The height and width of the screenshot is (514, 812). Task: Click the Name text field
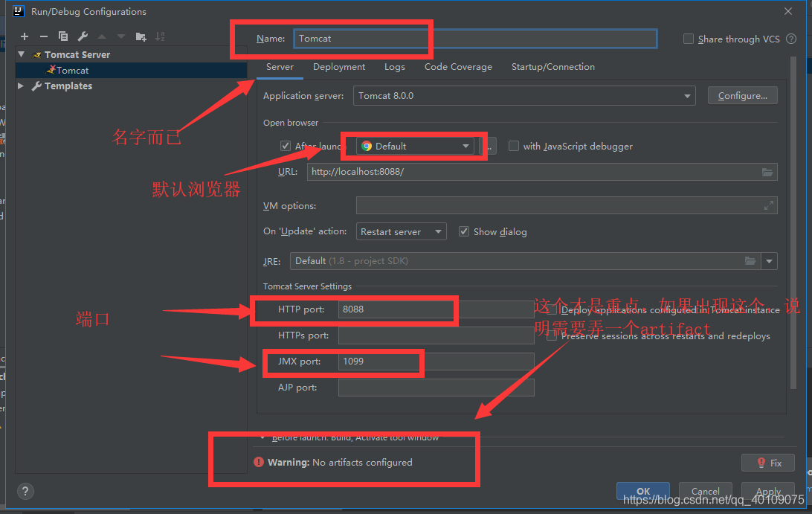pos(475,39)
